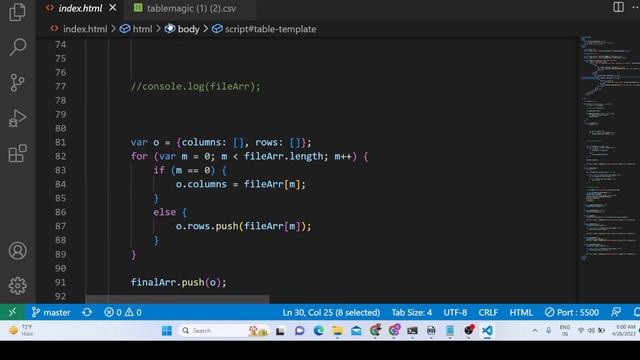640x360 pixels.
Task: Click the ENG IN language indicator
Action: [x=565, y=330]
